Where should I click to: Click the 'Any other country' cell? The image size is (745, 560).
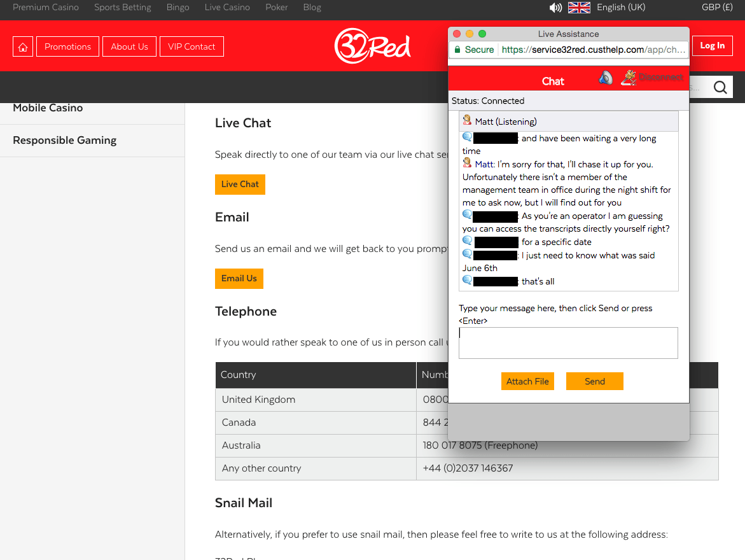point(316,468)
